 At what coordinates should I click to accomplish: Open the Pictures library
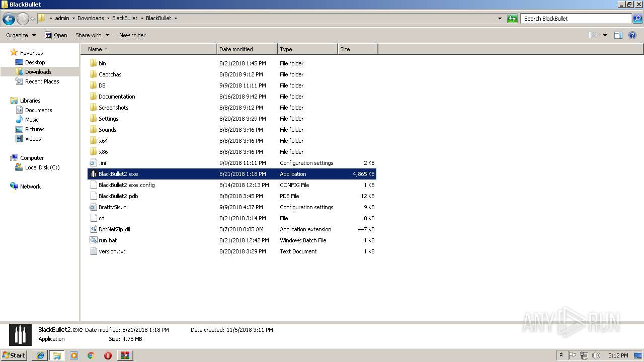coord(35,129)
